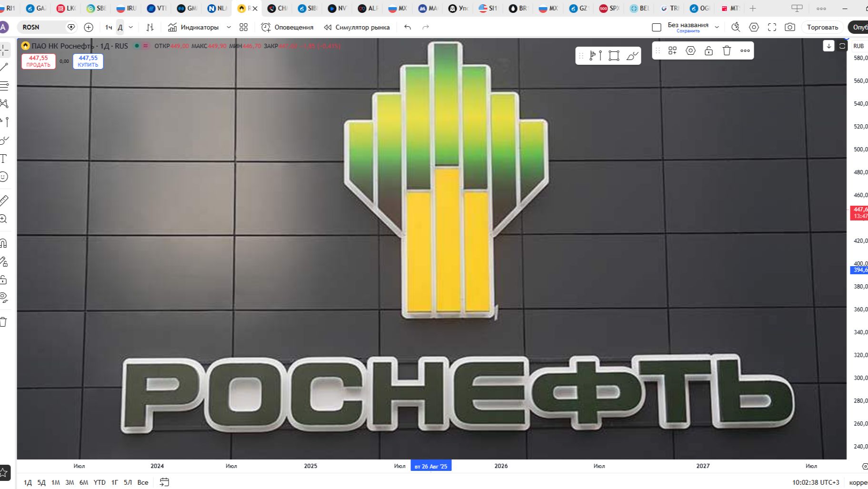Switch to the SPX tab
The height and width of the screenshot is (489, 868).
[608, 8]
